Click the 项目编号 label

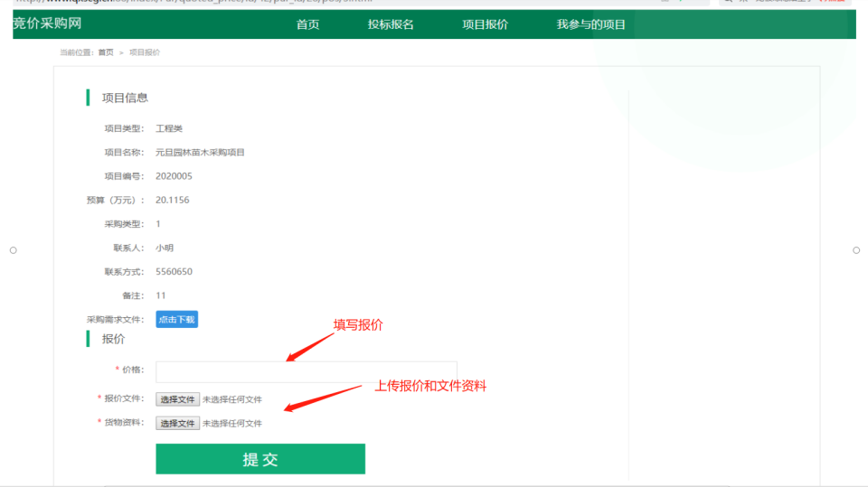coord(124,176)
